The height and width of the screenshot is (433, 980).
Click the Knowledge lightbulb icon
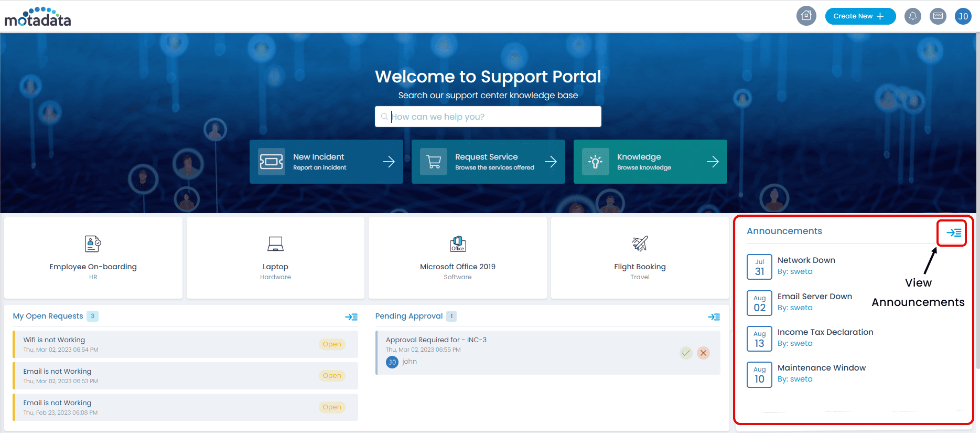coord(596,162)
